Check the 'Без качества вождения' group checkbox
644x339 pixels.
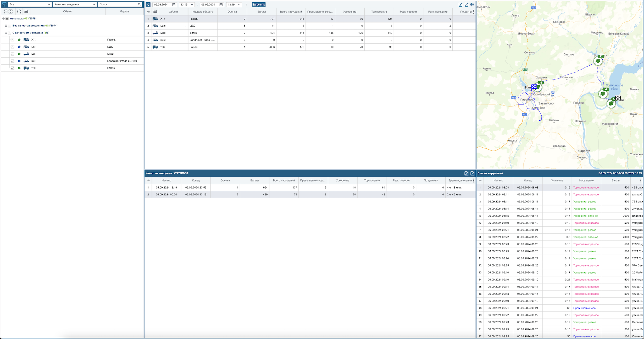pos(9,26)
